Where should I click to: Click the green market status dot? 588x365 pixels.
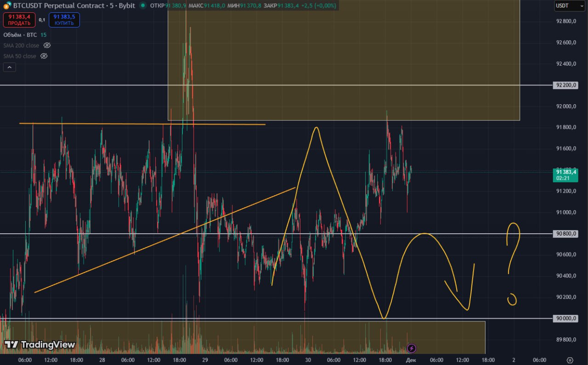[143, 6]
